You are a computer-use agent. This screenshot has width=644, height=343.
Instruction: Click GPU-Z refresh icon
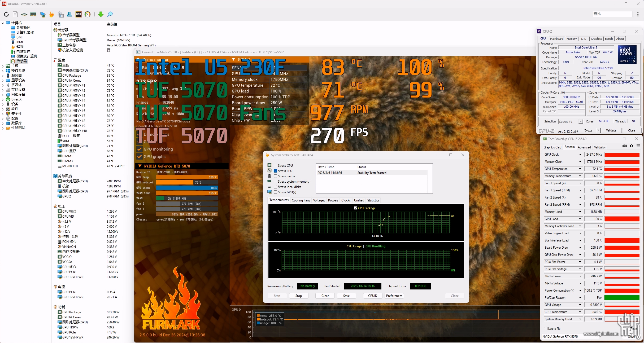point(632,146)
